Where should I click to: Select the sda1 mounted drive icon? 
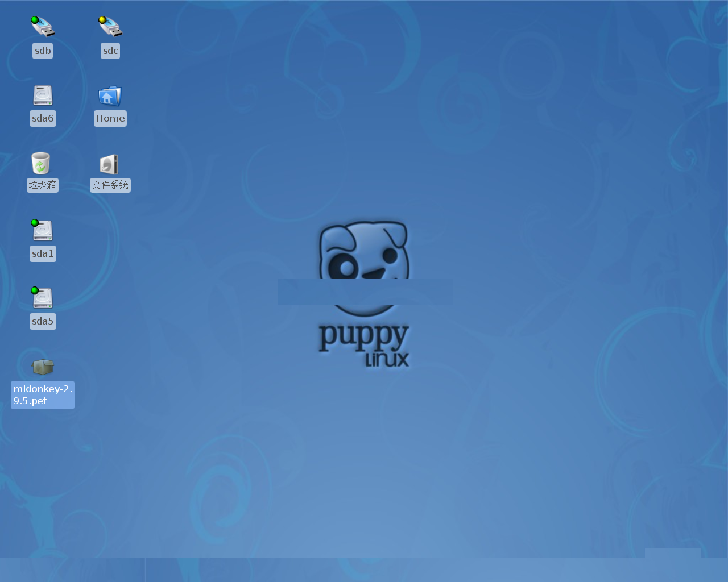42,230
